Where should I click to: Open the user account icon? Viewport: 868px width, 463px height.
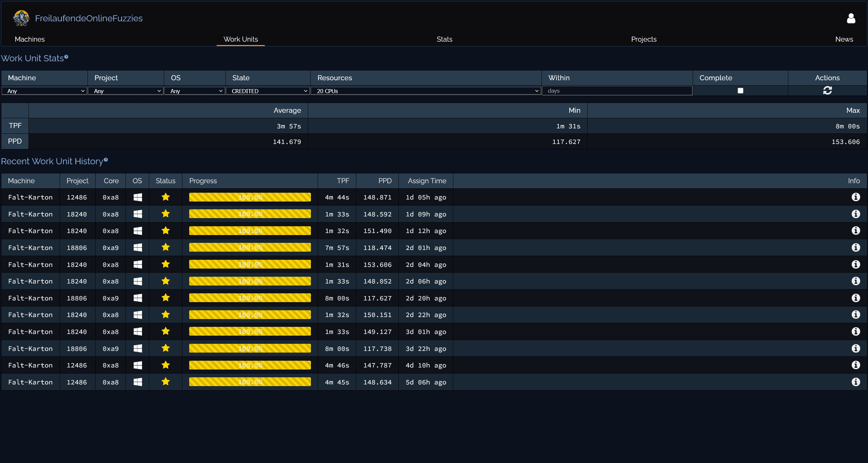tap(851, 18)
